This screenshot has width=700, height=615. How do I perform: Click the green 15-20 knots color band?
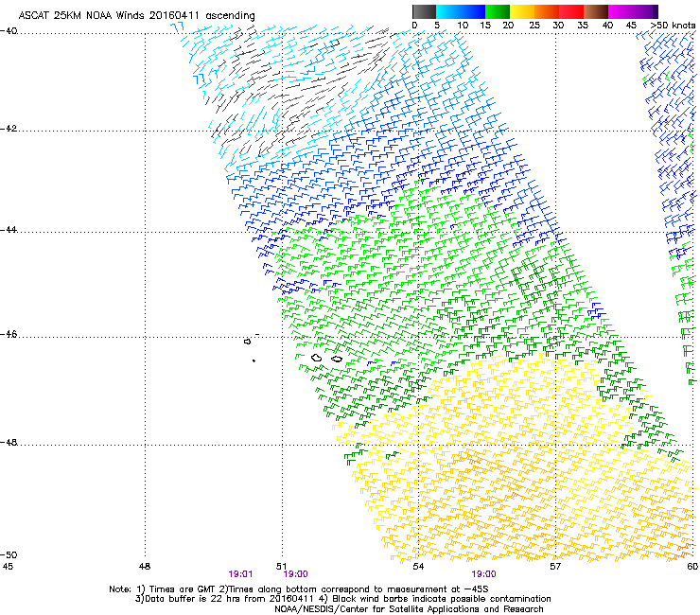click(x=498, y=11)
